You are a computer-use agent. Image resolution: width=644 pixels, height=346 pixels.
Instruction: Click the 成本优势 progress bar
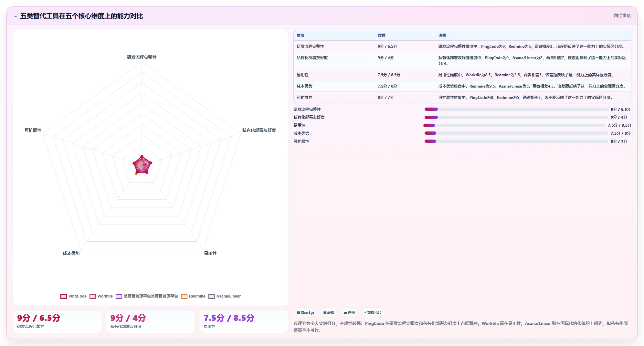click(516, 133)
